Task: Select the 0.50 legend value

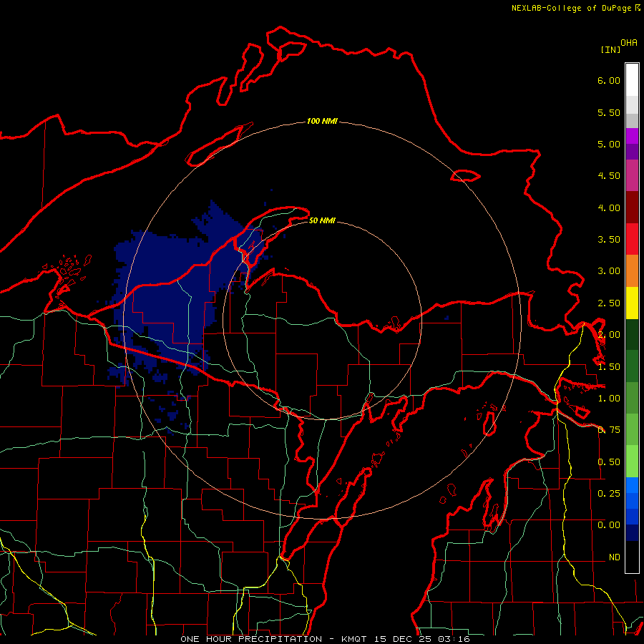Action: coord(609,462)
